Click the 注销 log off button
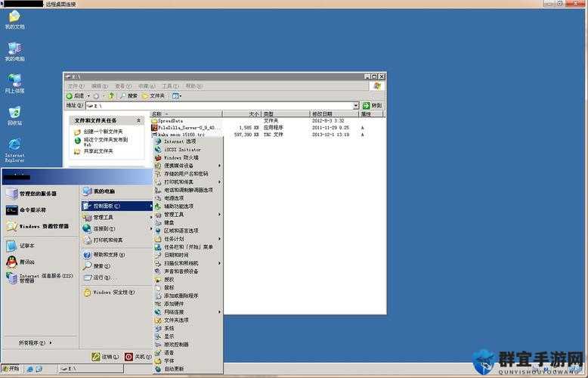 (x=105, y=357)
